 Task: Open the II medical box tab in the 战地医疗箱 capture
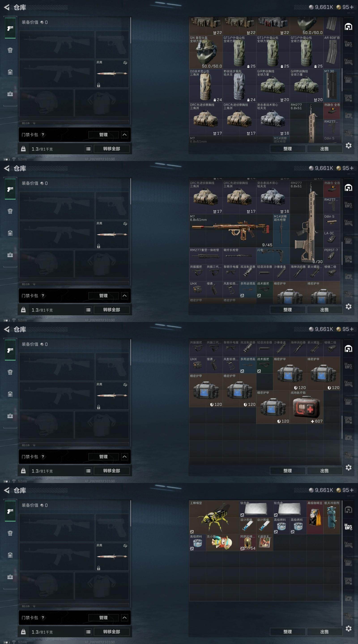349,437
